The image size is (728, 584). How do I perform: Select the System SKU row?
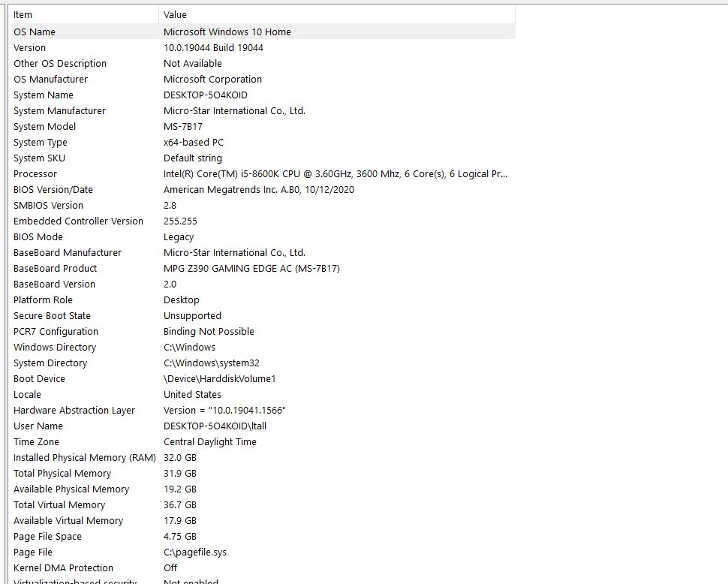(x=263, y=158)
